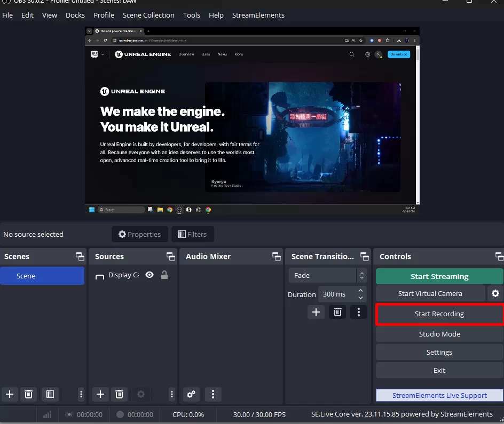Open Settings from Controls panel
Screen dimensions: 504x424
click(x=439, y=352)
